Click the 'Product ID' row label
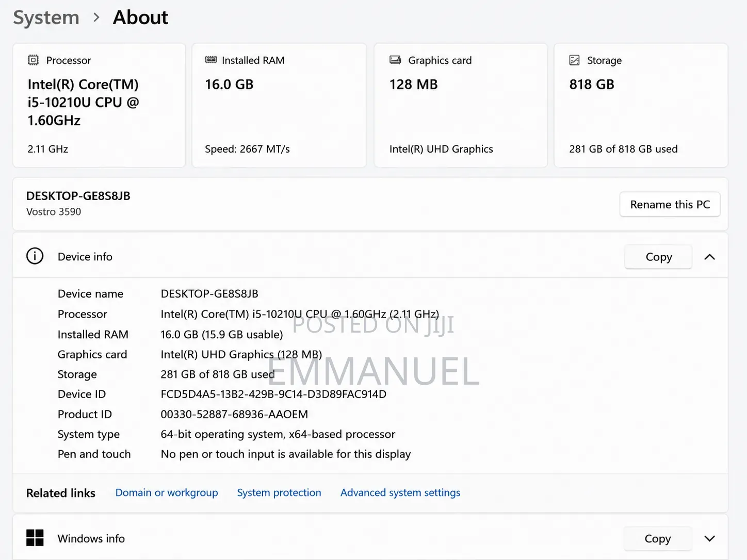 [x=85, y=415]
